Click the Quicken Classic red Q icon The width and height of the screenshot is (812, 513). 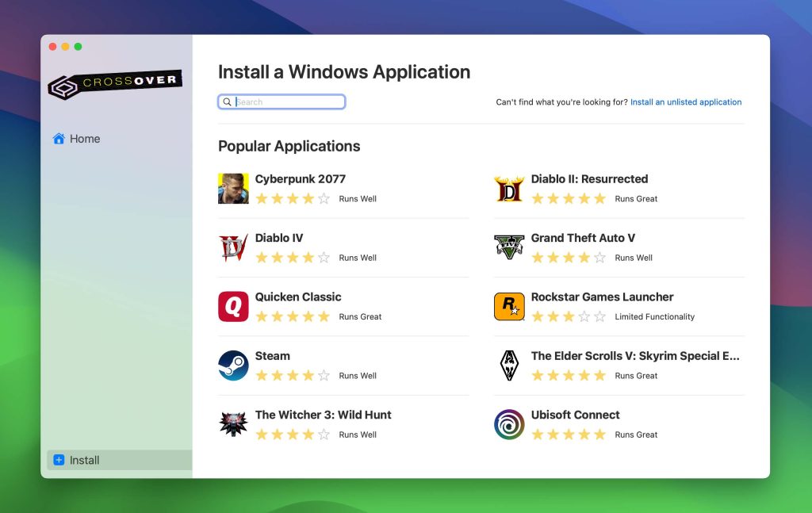(x=233, y=307)
